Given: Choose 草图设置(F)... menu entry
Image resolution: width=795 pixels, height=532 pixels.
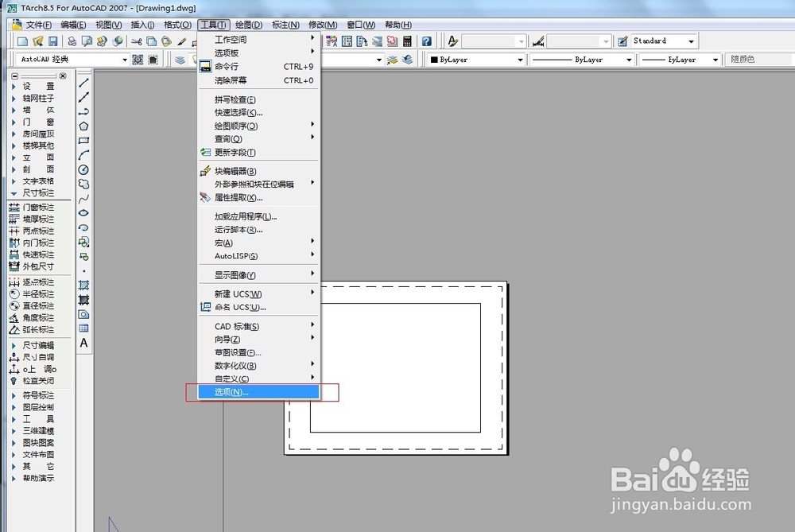Looking at the screenshot, I should tap(258, 352).
